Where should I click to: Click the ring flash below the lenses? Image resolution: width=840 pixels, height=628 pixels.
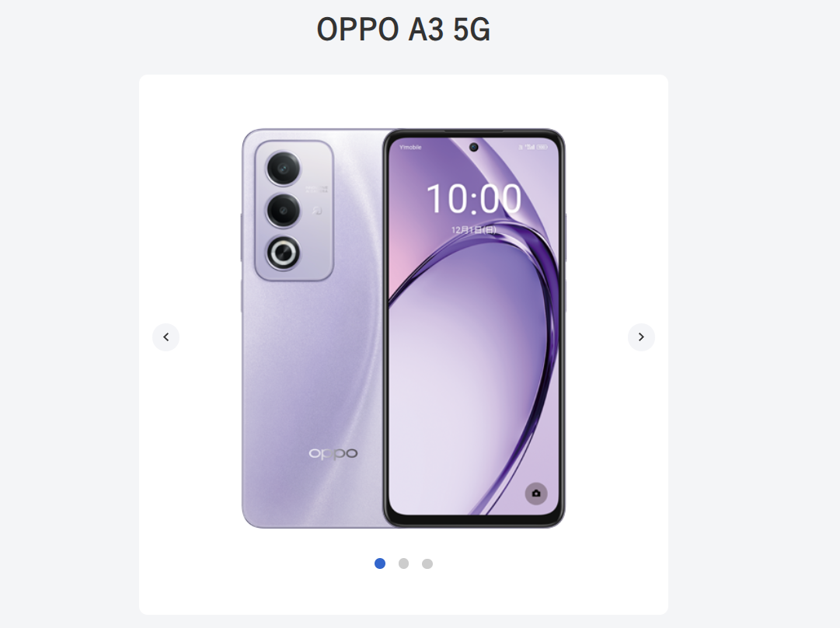click(x=284, y=252)
